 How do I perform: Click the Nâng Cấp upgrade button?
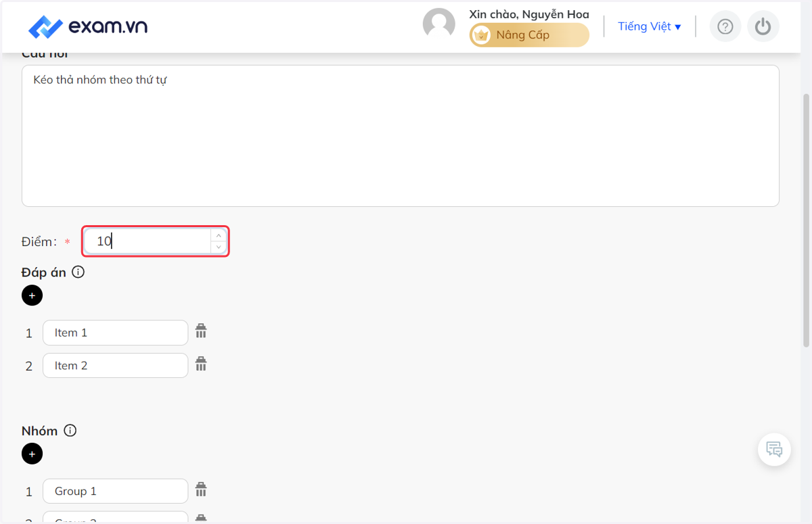tap(529, 35)
